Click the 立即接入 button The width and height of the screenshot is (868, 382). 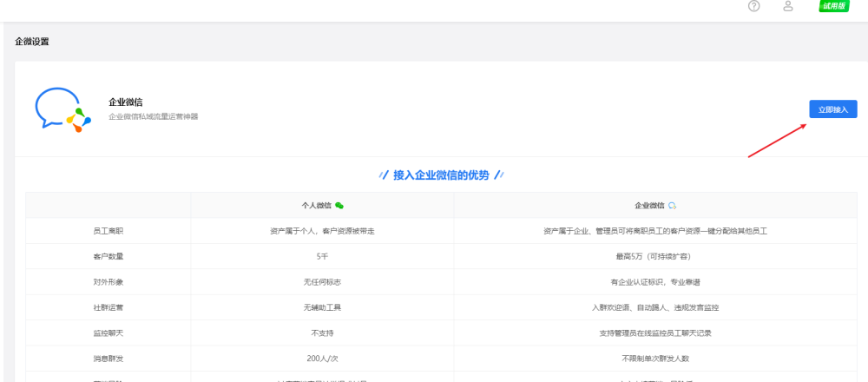pos(833,109)
